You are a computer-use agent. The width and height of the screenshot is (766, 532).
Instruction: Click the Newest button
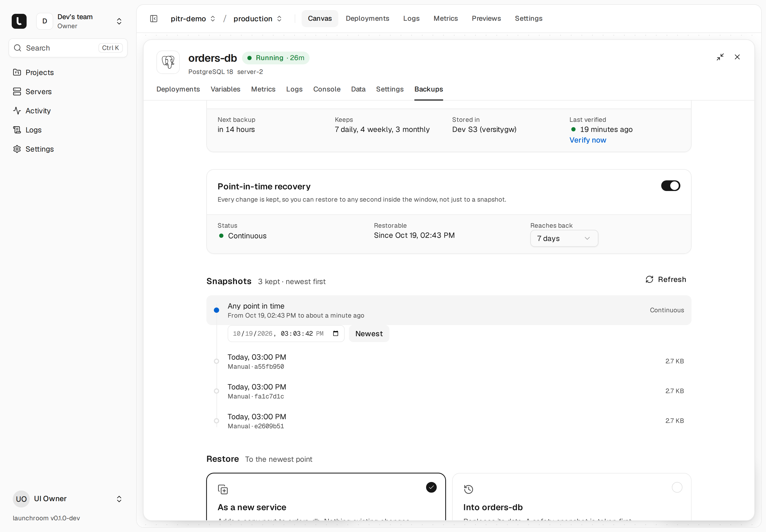point(369,334)
